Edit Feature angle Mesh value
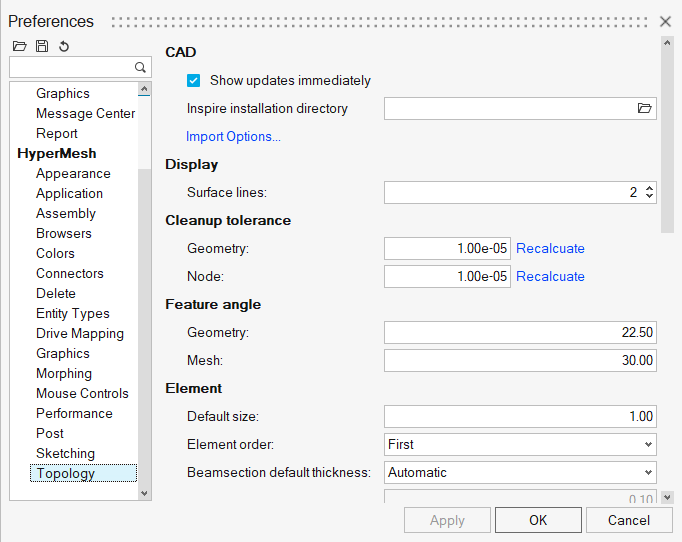The height and width of the screenshot is (542, 682). (x=520, y=360)
